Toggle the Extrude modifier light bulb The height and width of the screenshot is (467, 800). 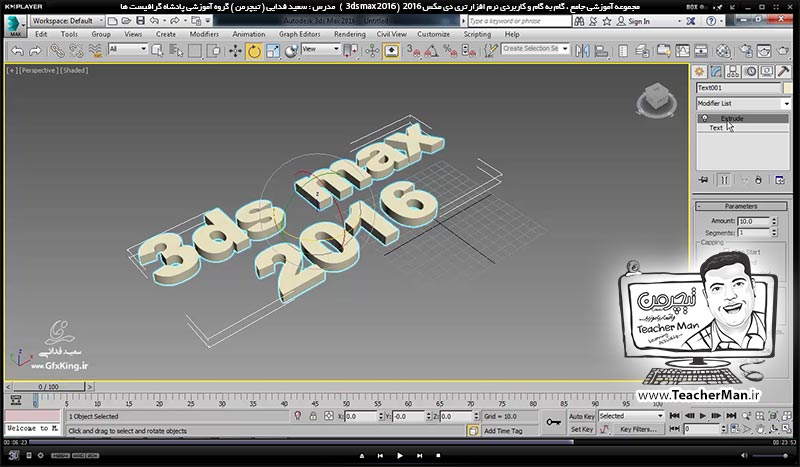705,118
